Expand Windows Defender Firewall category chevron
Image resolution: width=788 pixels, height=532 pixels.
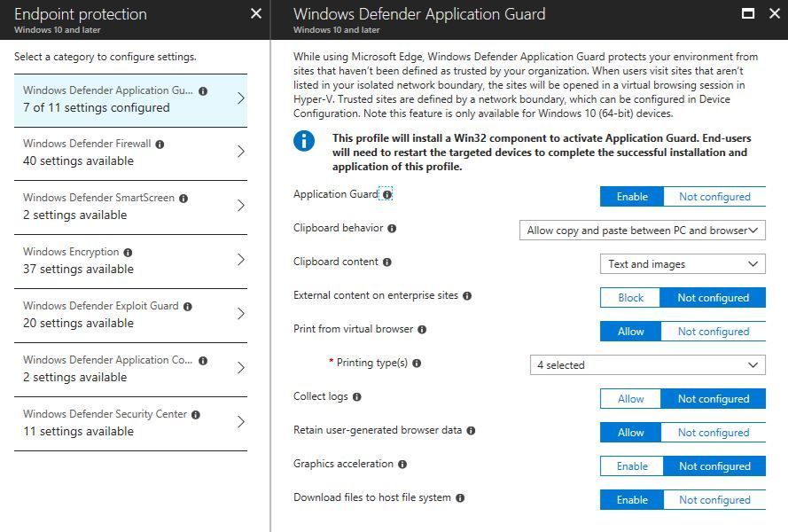tap(241, 152)
